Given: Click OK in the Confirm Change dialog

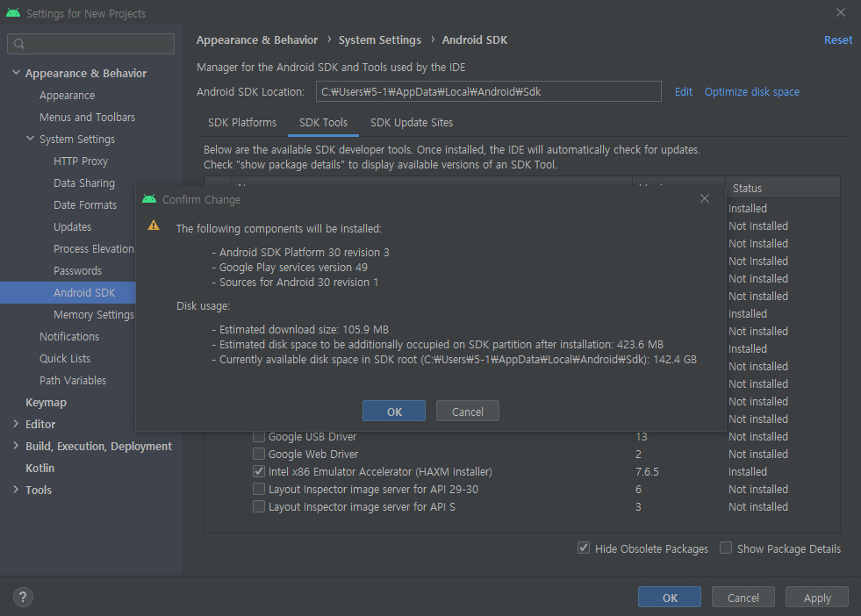Looking at the screenshot, I should (x=394, y=412).
